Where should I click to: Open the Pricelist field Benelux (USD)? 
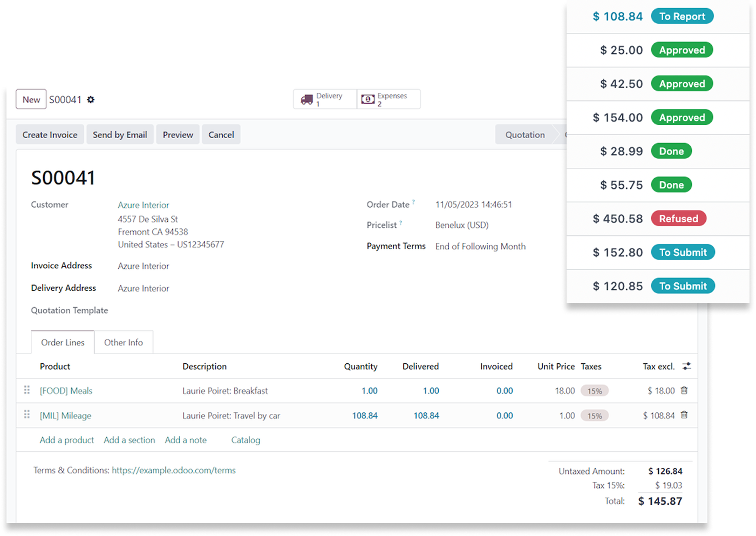(x=462, y=225)
